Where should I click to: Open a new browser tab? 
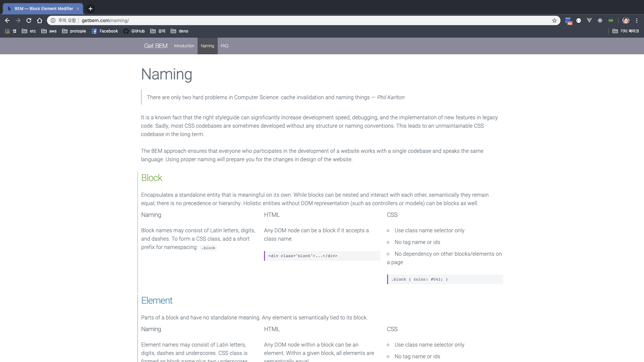pos(91,9)
